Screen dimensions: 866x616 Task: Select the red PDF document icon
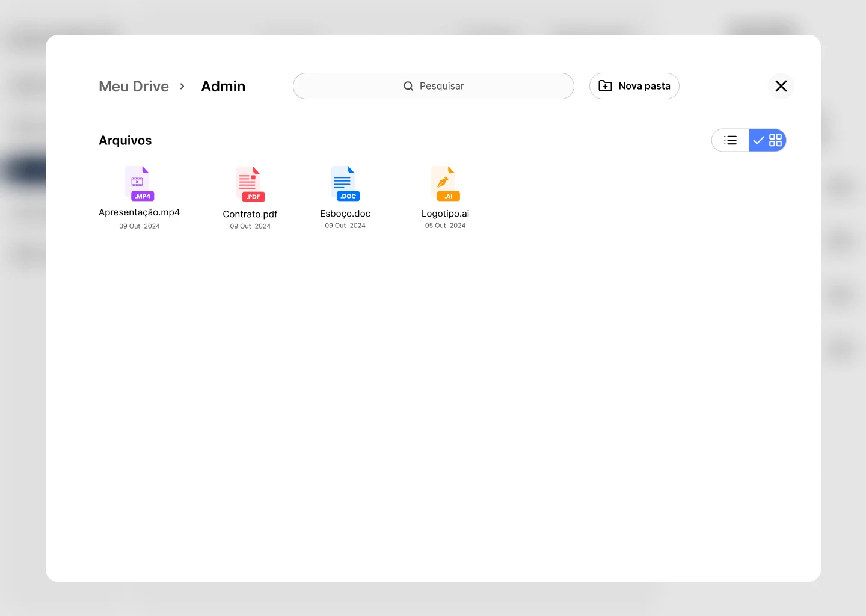[250, 184]
